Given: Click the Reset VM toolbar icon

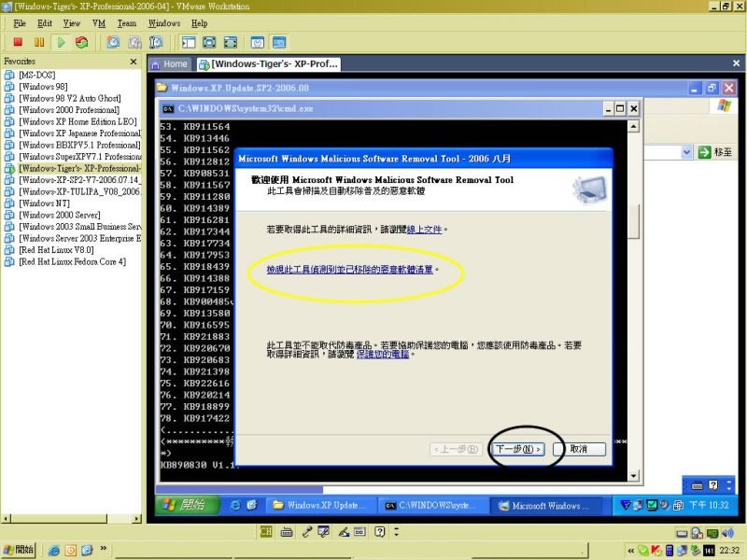Looking at the screenshot, I should (x=82, y=42).
